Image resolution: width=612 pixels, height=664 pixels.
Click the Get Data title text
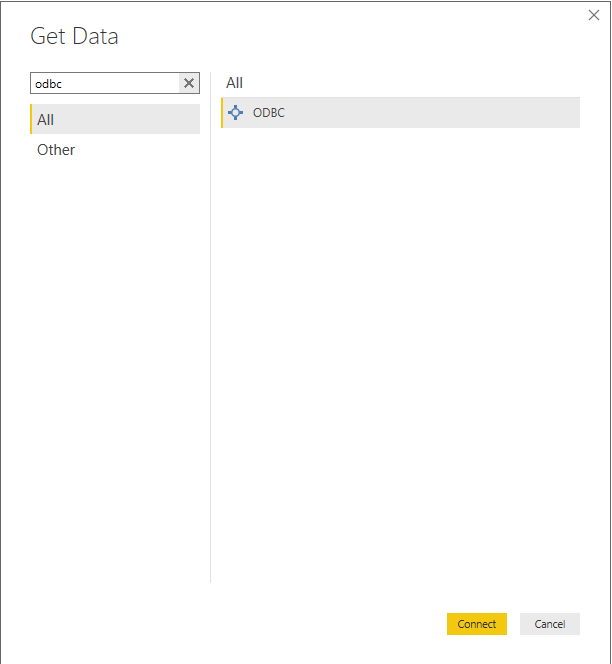click(74, 37)
